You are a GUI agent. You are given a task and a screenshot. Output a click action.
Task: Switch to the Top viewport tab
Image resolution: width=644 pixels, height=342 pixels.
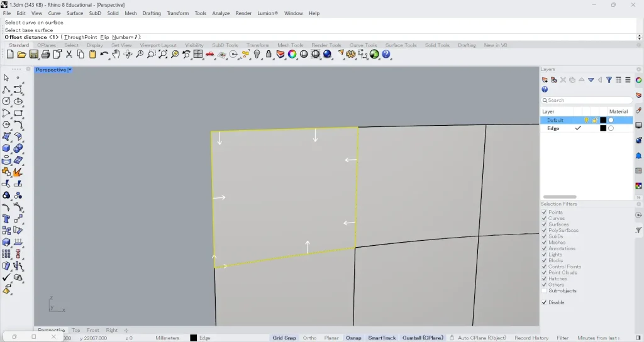(x=76, y=330)
